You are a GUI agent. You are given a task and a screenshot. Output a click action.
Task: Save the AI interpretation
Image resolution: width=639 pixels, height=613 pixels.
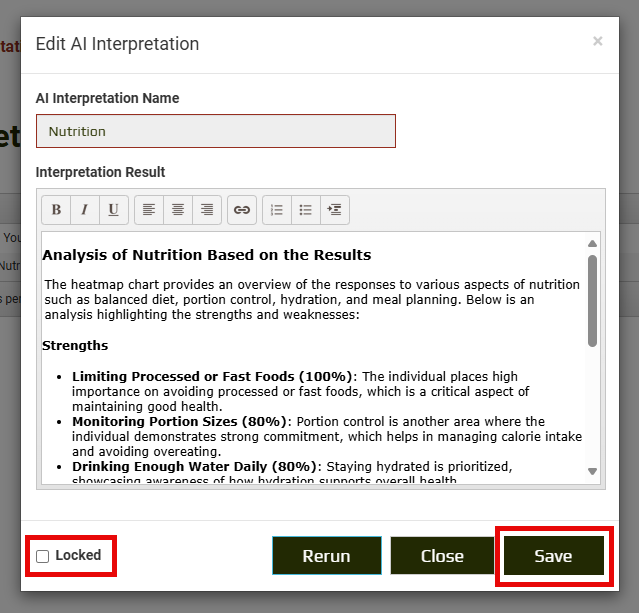click(553, 556)
